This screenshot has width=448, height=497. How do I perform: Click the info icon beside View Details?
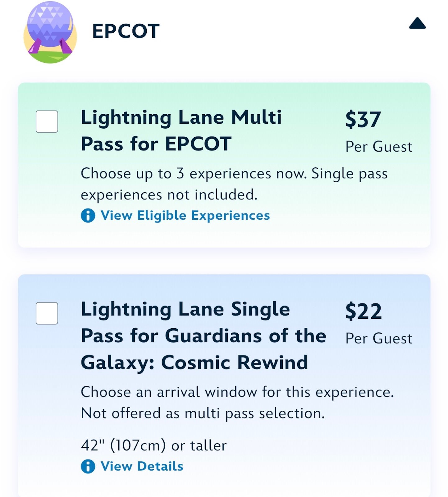click(88, 467)
